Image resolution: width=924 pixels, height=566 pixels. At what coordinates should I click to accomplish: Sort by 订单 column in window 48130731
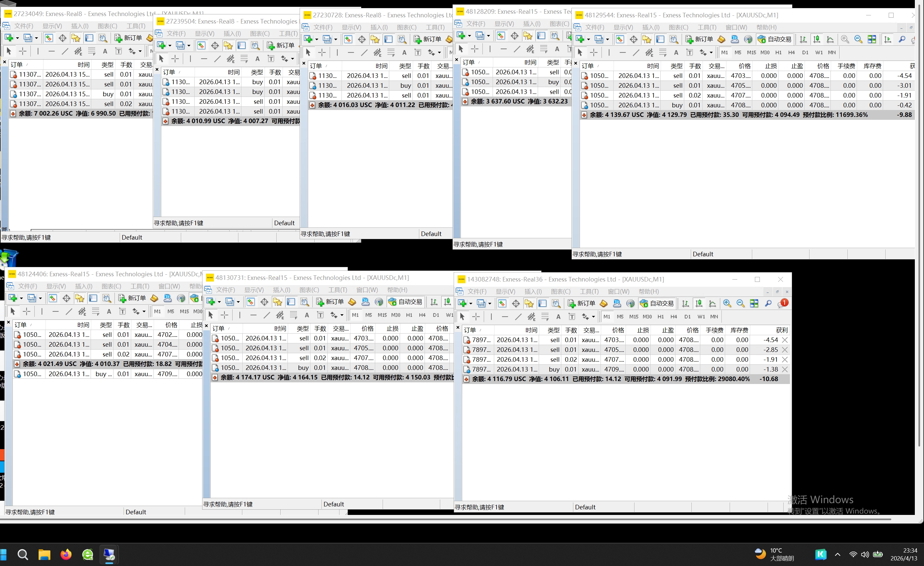click(x=226, y=328)
